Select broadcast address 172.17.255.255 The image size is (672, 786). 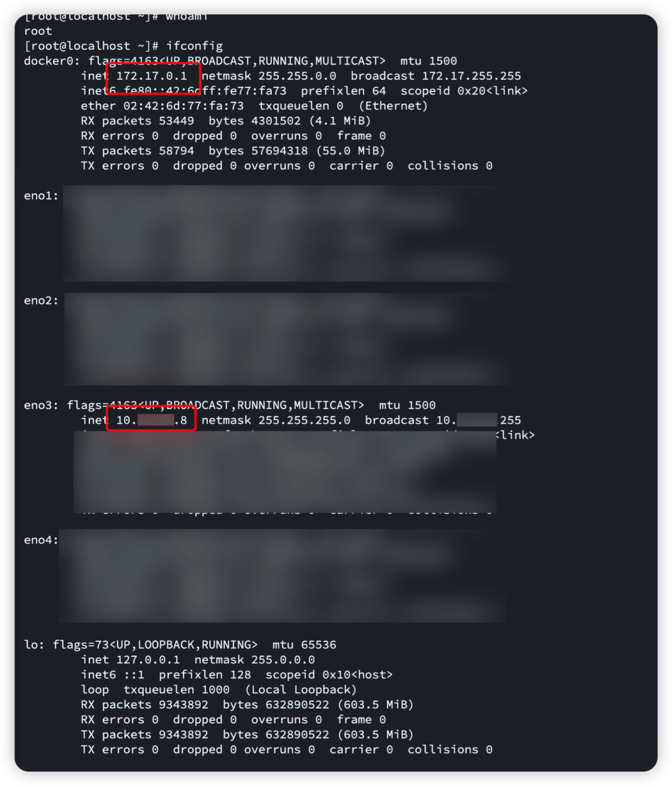pyautogui.click(x=472, y=76)
